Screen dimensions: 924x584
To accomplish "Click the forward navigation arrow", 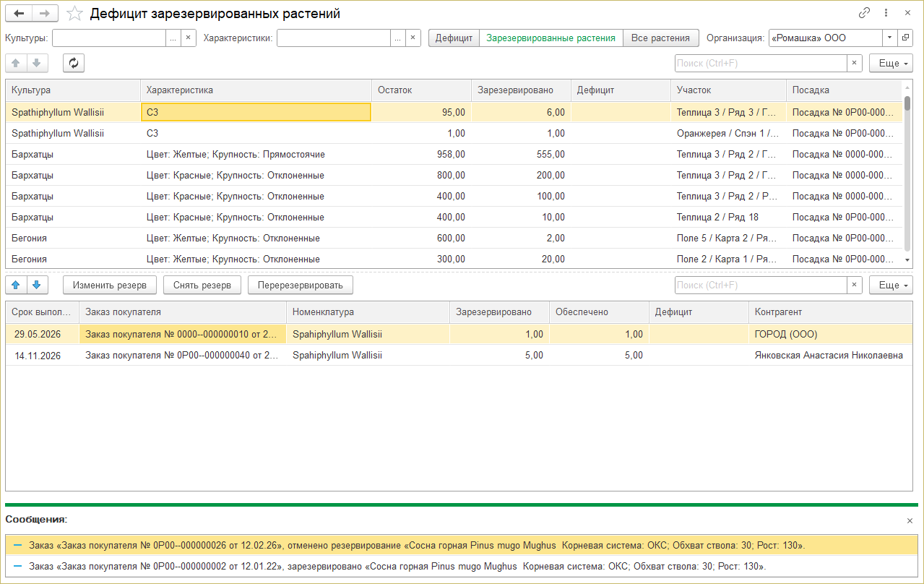I will pos(45,14).
